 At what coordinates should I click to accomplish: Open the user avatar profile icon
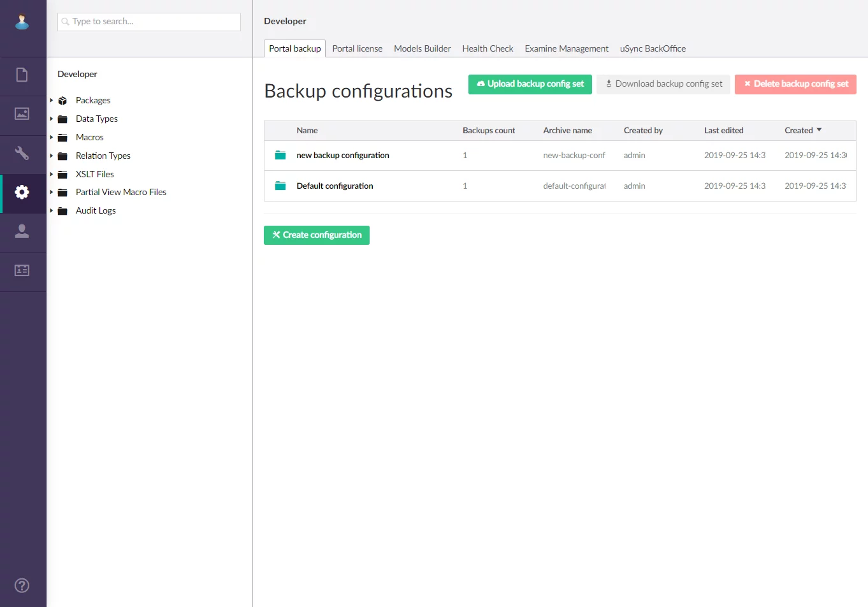(x=22, y=22)
